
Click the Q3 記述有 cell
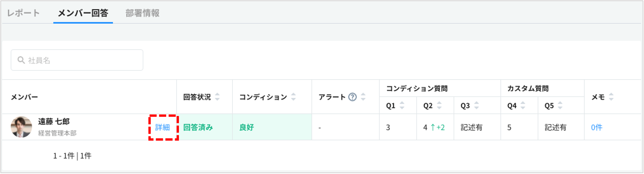click(471, 128)
